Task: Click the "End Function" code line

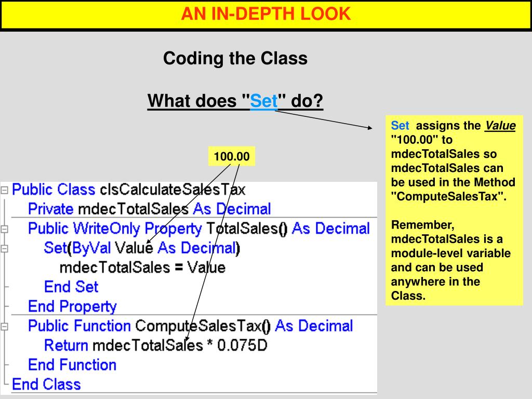Action: click(x=72, y=365)
